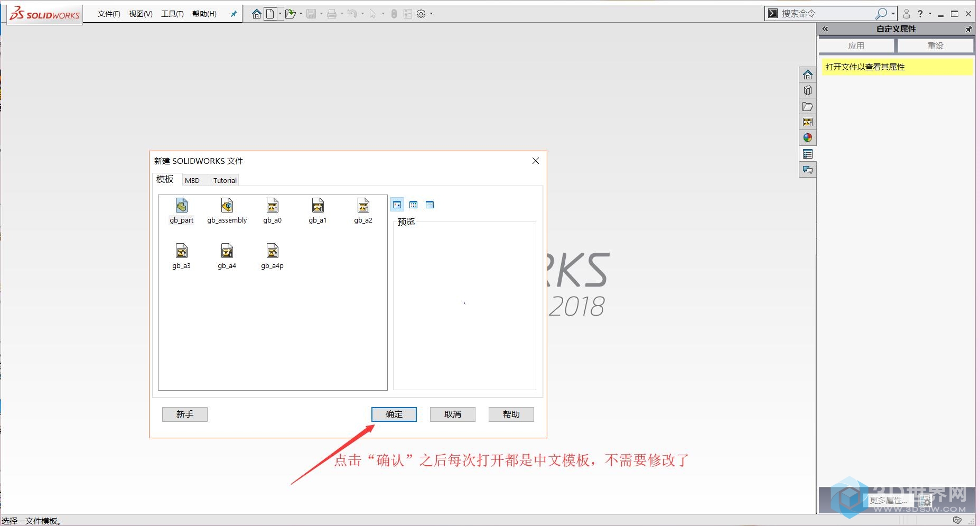Click the Open file folder icon
Image resolution: width=980 pixels, height=526 pixels.
pos(290,14)
